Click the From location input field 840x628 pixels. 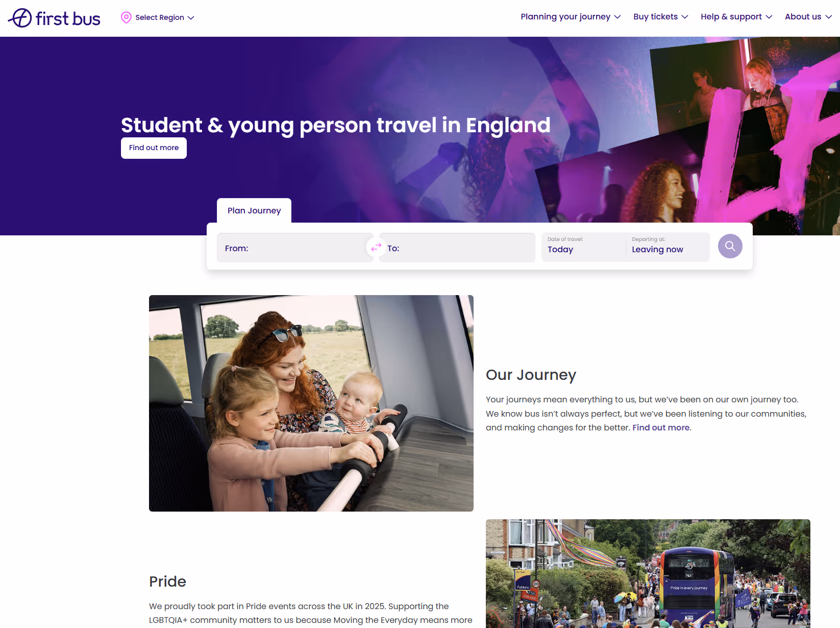point(294,248)
